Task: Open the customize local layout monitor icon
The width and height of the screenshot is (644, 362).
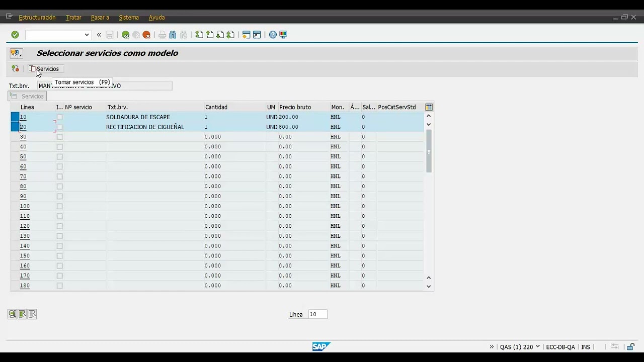Action: pyautogui.click(x=283, y=35)
